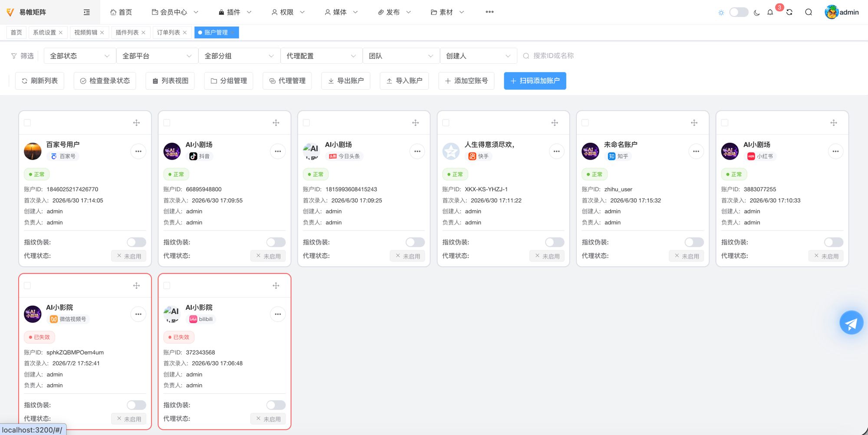Open more options for 小红书 account card
This screenshot has height=435, width=868.
835,151
